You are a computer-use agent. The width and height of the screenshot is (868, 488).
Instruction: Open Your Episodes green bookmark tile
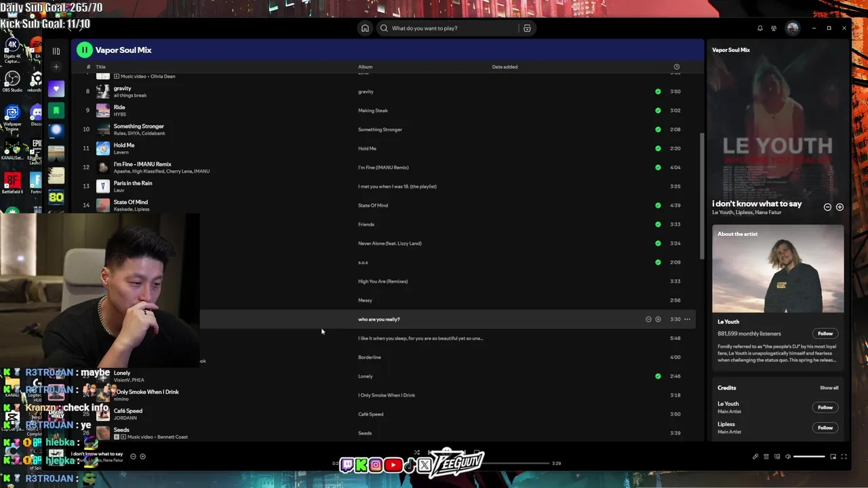[x=56, y=110]
